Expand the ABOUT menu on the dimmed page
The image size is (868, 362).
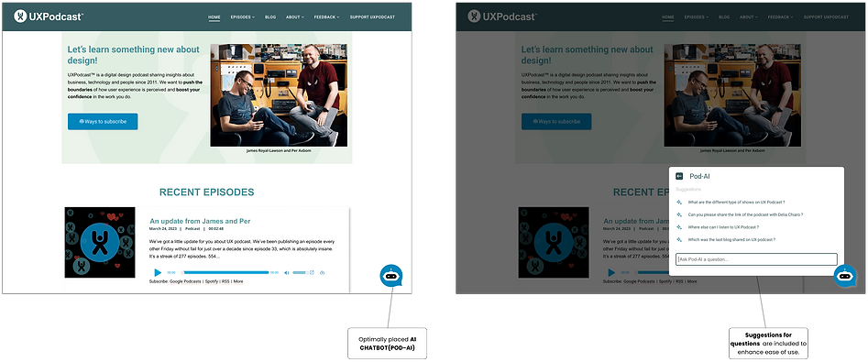pos(749,17)
